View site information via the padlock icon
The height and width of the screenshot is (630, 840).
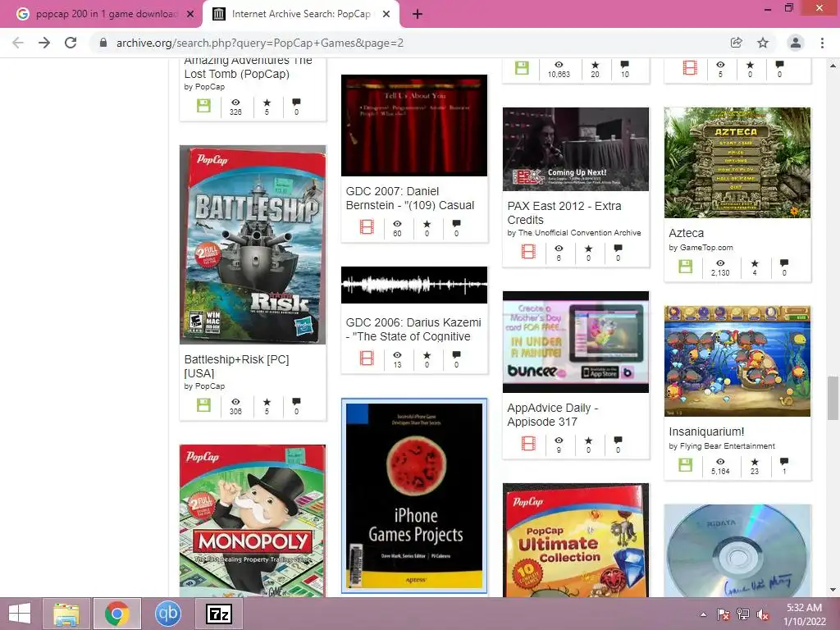tap(103, 43)
